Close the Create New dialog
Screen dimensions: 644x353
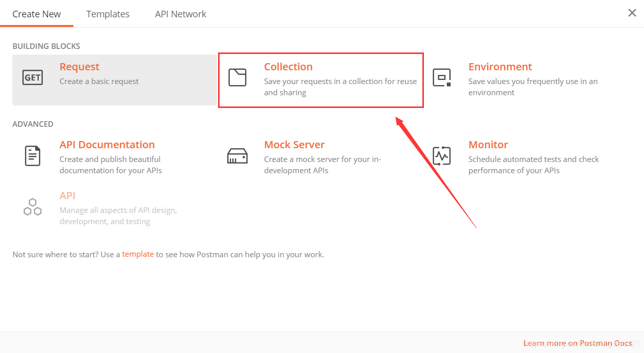click(632, 13)
